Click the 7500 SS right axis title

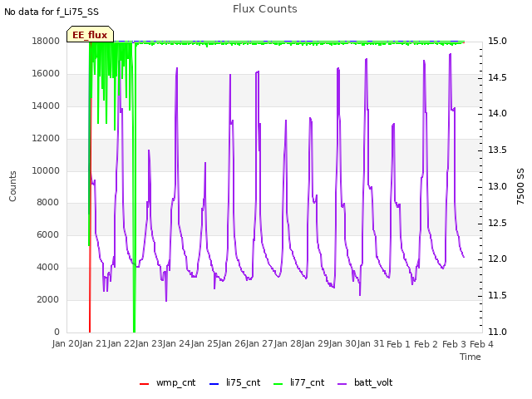point(520,186)
